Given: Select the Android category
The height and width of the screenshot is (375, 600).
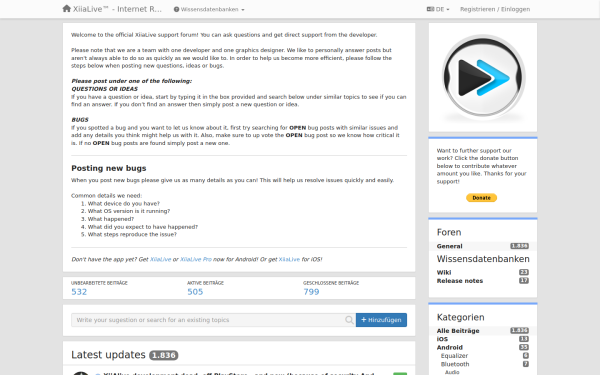Looking at the screenshot, I should coord(450,347).
